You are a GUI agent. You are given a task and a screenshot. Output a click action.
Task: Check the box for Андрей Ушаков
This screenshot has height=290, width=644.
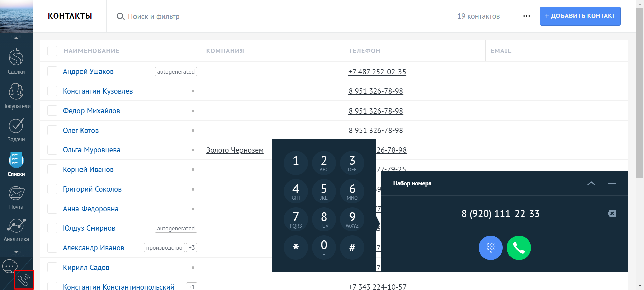pyautogui.click(x=52, y=71)
